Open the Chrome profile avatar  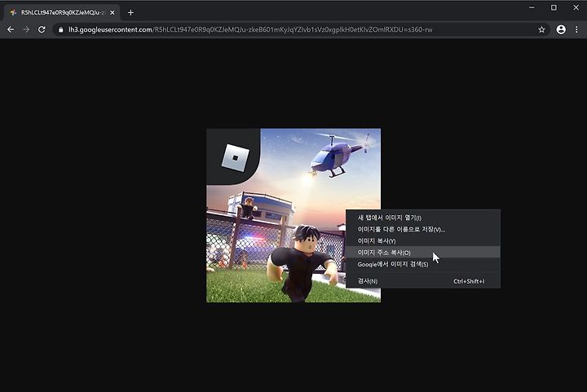tap(561, 29)
